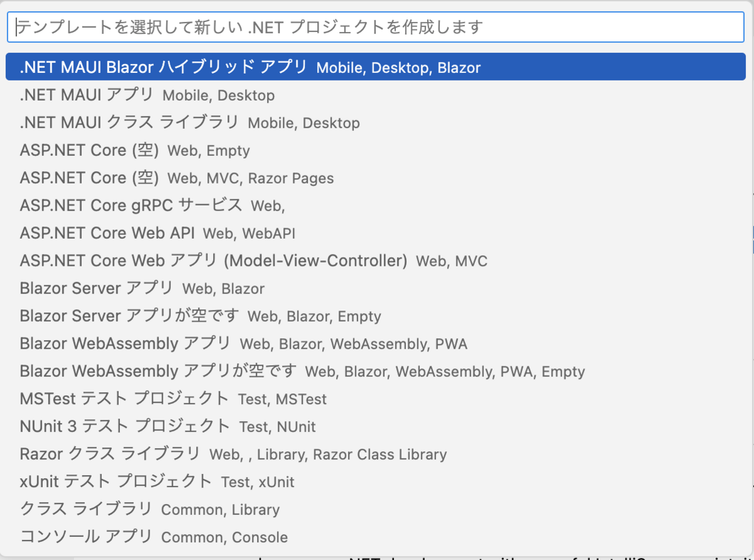Screen dimensions: 754x560
Task: Select .NET MAUI Blazor ハイブリッド アプリ template
Action: (x=376, y=67)
